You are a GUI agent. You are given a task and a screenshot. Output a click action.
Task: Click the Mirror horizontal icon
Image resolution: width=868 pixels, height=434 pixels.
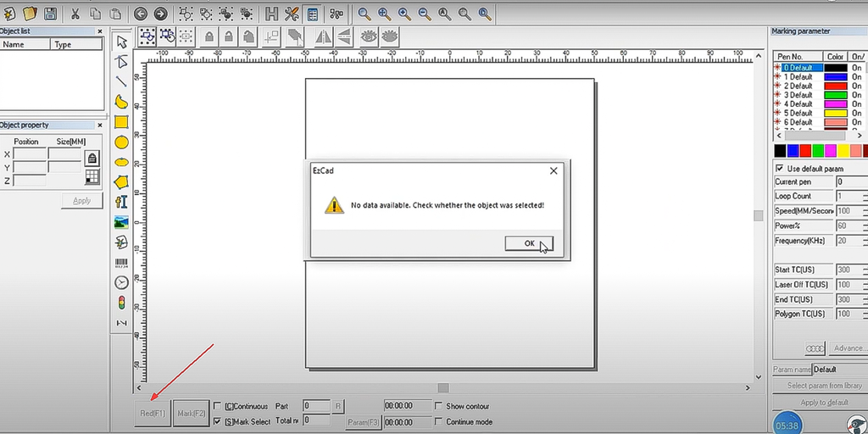pyautogui.click(x=323, y=37)
